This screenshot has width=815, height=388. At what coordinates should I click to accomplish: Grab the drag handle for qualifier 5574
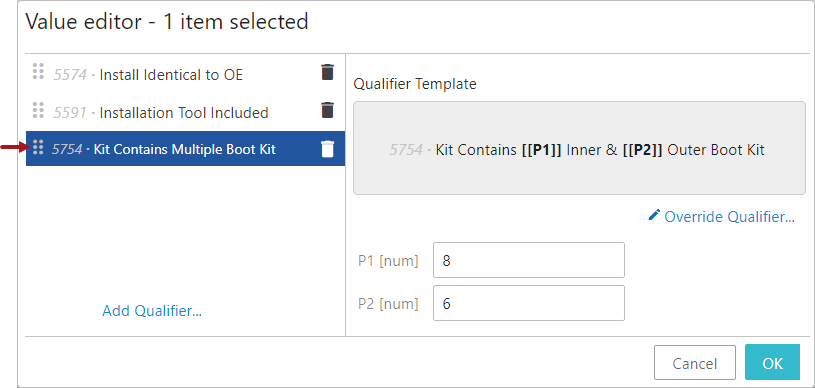(x=38, y=72)
